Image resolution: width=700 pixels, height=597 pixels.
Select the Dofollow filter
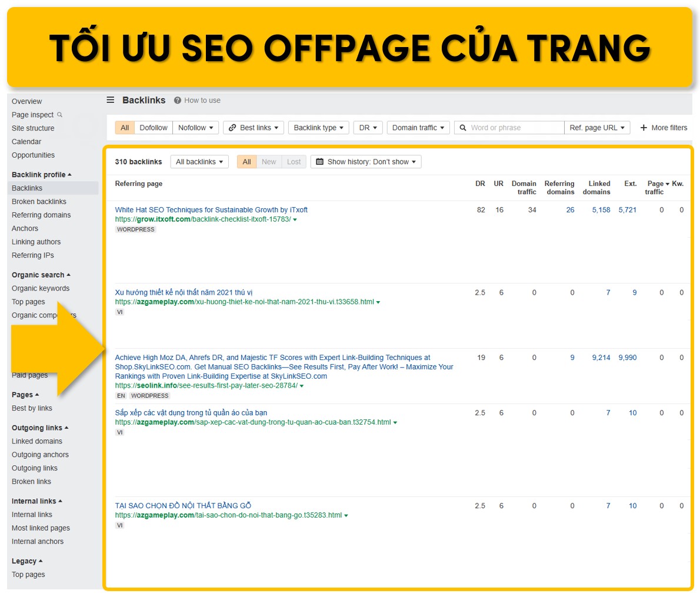153,128
